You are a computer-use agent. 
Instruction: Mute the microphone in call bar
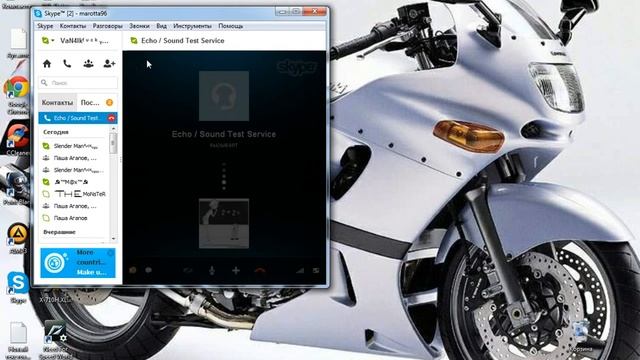pyautogui.click(x=212, y=270)
